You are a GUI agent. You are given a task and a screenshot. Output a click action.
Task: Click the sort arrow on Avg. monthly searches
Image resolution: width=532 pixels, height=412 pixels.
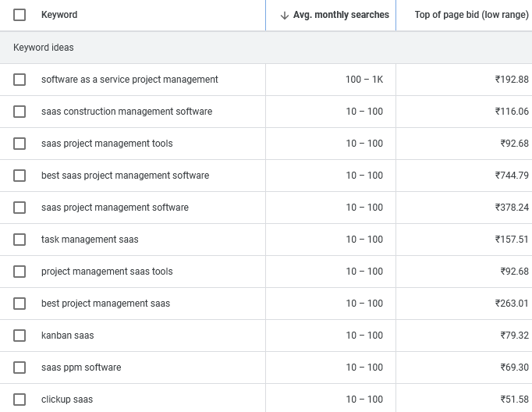[285, 15]
